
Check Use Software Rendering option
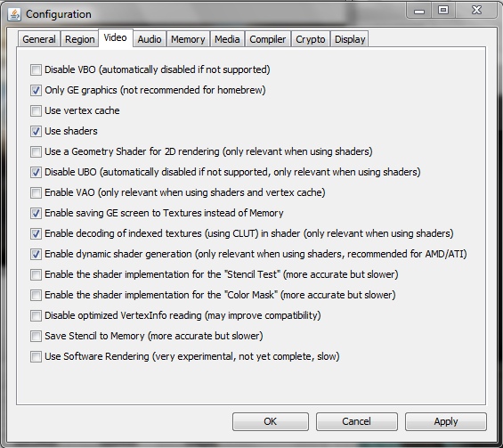(36, 356)
